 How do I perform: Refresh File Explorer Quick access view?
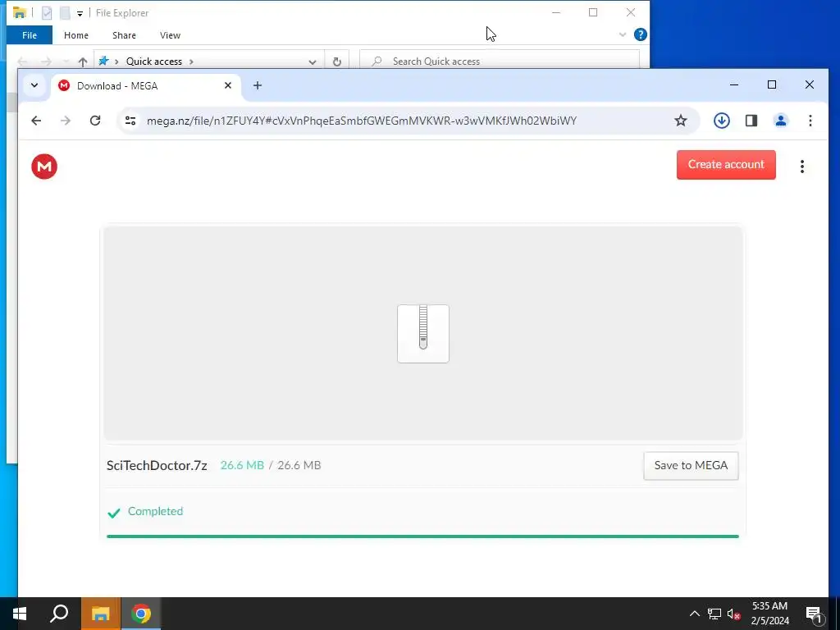point(337,62)
